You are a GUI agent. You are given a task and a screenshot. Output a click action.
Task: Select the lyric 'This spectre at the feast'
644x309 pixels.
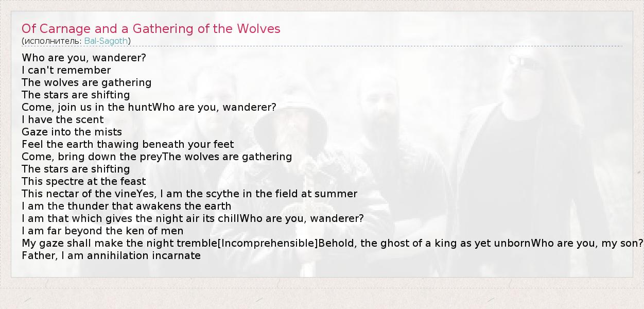click(84, 181)
